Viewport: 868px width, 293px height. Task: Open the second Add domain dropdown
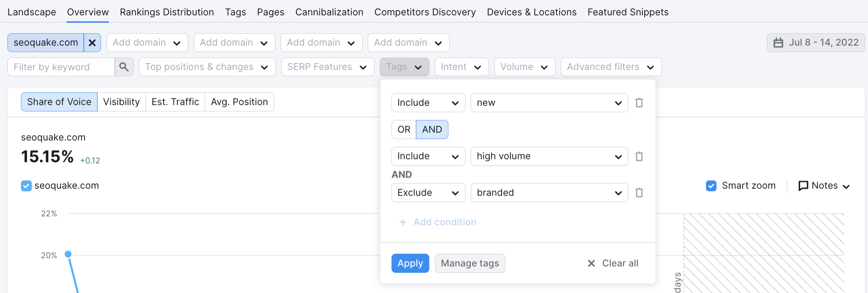pyautogui.click(x=234, y=43)
